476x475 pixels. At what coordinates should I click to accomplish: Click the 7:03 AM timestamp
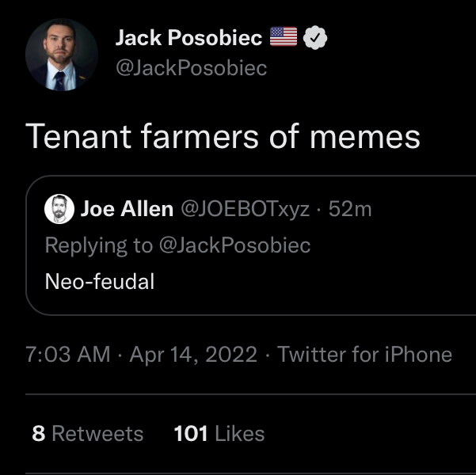pos(67,354)
